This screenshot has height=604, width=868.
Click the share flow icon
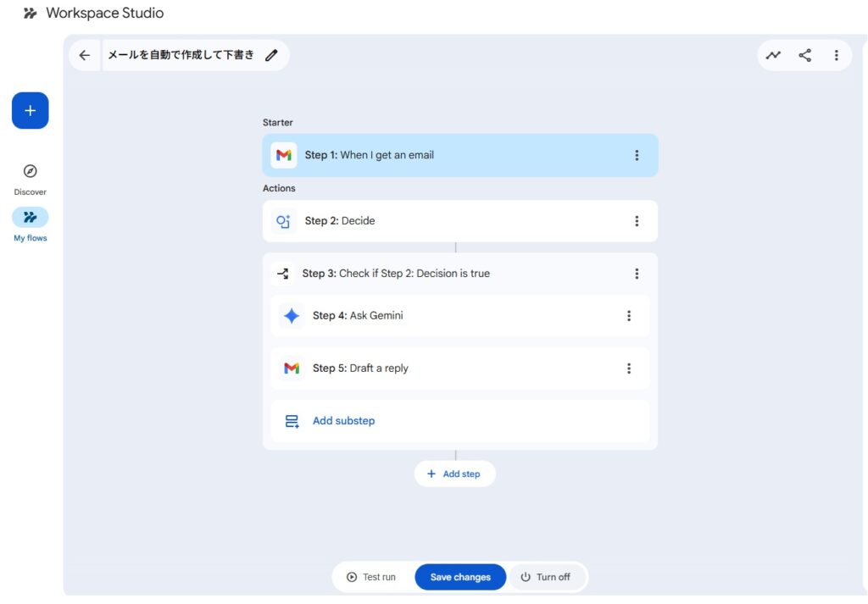804,56
